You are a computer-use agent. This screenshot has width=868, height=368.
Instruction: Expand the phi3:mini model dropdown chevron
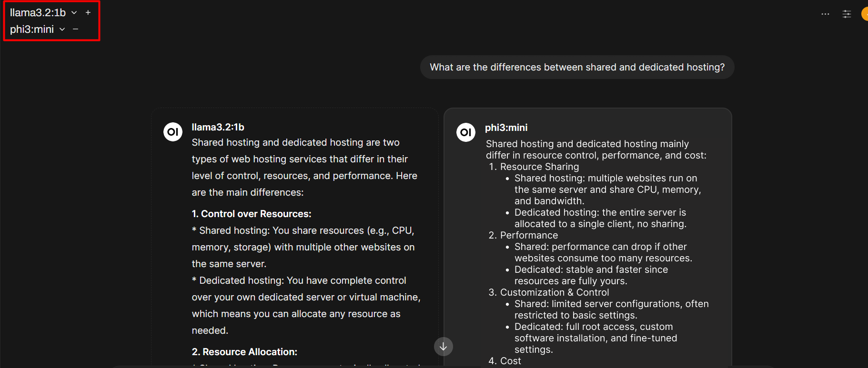click(x=62, y=30)
